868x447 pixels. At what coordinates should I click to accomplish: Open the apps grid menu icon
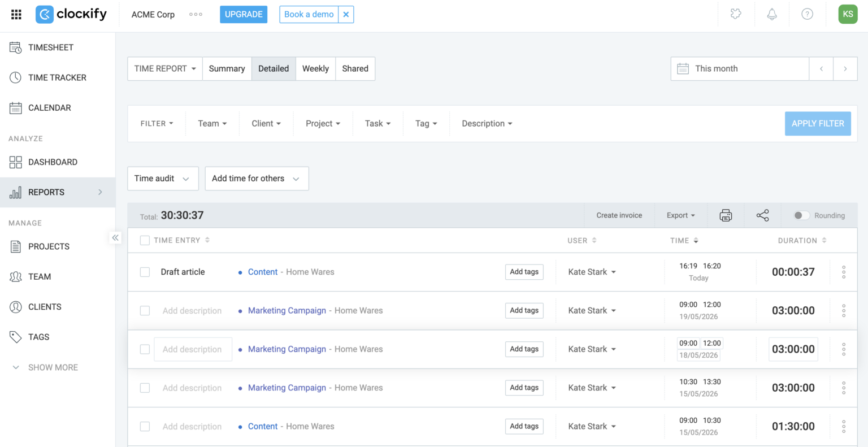(x=16, y=15)
